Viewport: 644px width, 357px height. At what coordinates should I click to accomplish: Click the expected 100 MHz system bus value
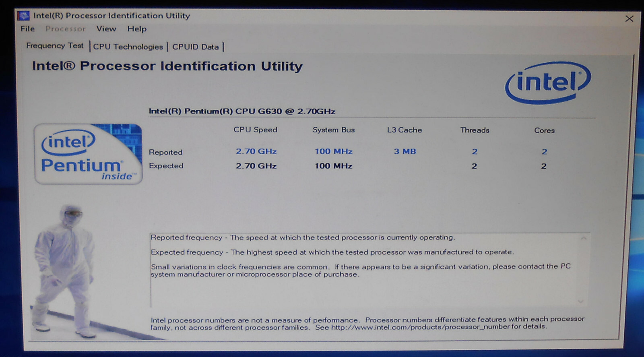(x=333, y=166)
